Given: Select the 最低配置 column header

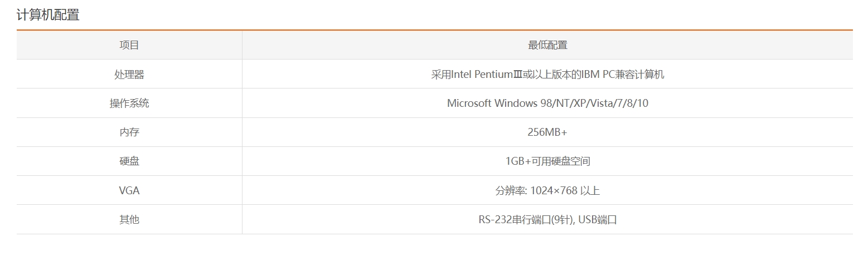Looking at the screenshot, I should click(x=547, y=45).
